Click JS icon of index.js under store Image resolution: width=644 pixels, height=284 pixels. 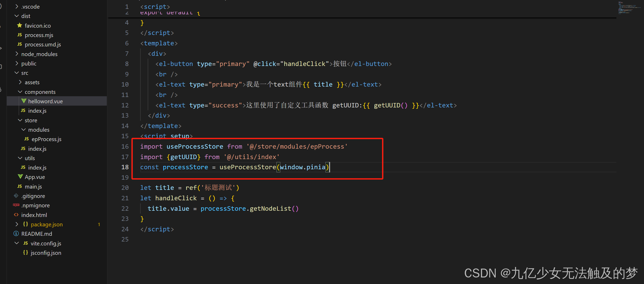pyautogui.click(x=23, y=149)
